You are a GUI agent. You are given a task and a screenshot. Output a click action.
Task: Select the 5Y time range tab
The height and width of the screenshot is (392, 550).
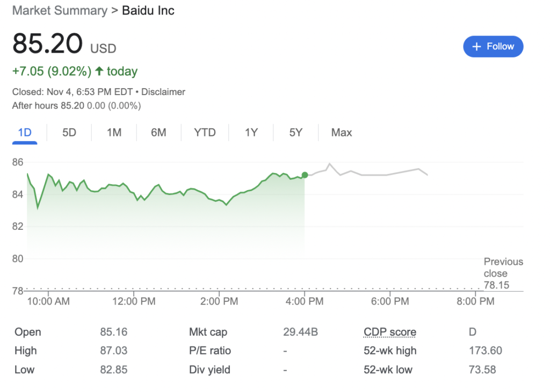coord(296,133)
